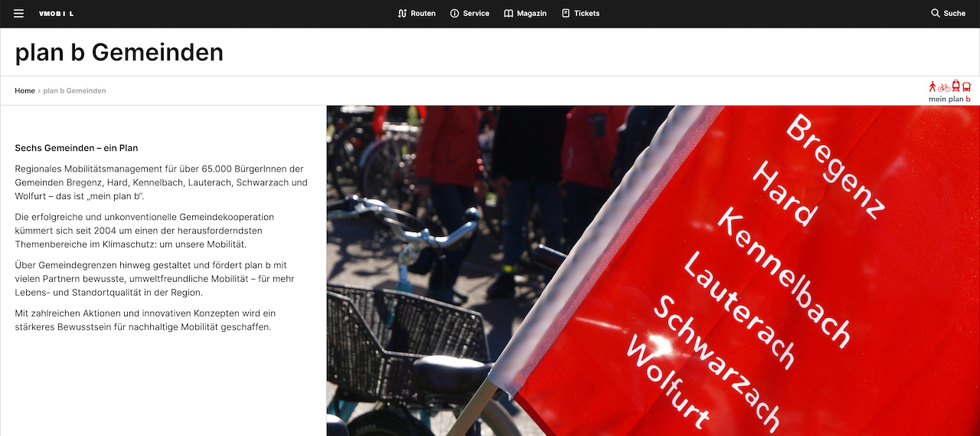The height and width of the screenshot is (436, 980).
Task: Click the info circle icon beside Service
Action: [x=455, y=14]
